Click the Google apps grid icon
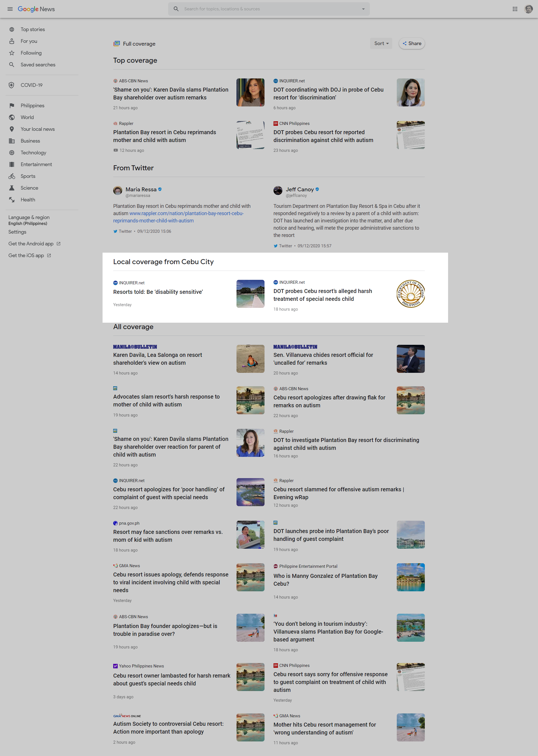Viewport: 538px width, 756px height. click(514, 9)
